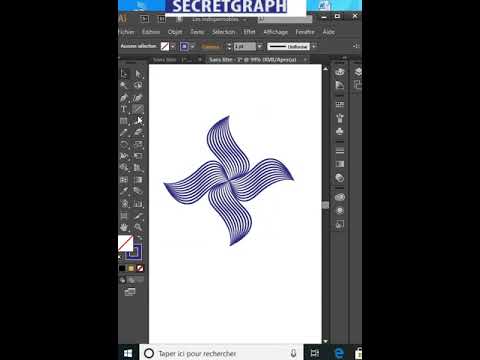This screenshot has width=480, height=360.
Task: Select the Lasso tool
Action: (138, 85)
